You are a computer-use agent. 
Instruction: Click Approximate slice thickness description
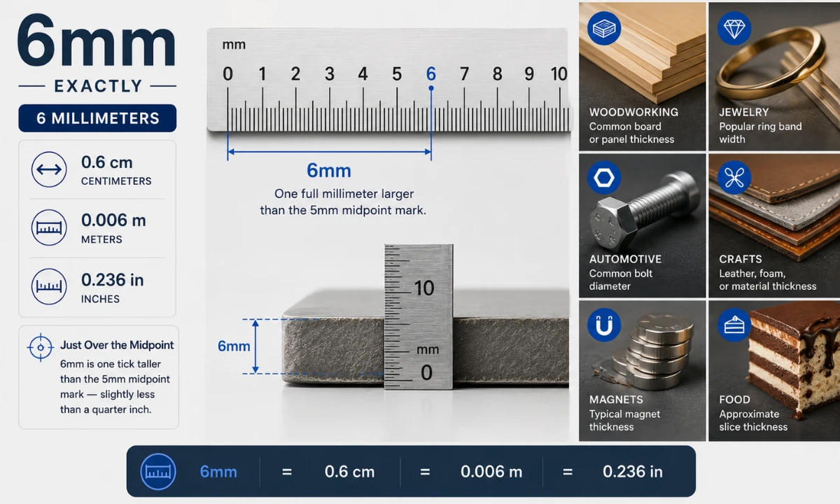point(753,421)
